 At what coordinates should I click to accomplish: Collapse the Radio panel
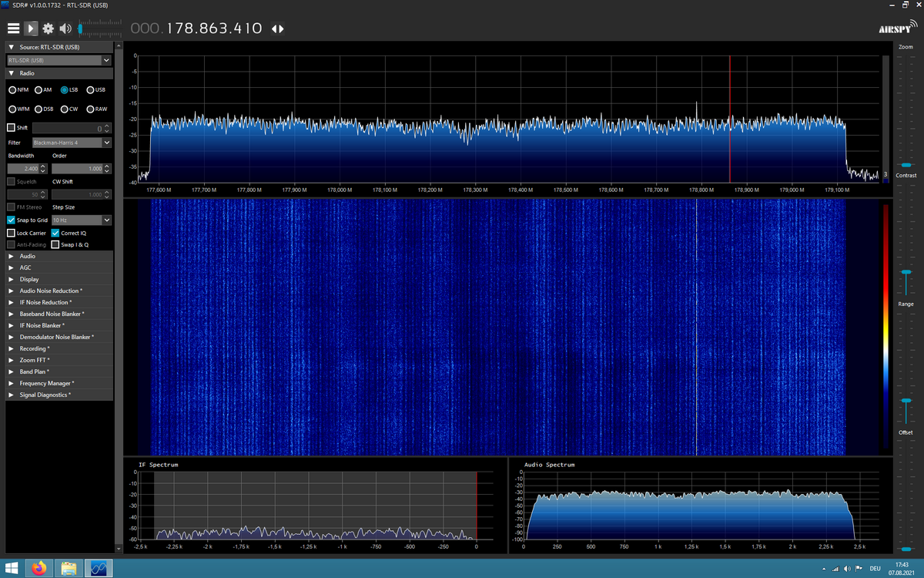click(x=59, y=73)
